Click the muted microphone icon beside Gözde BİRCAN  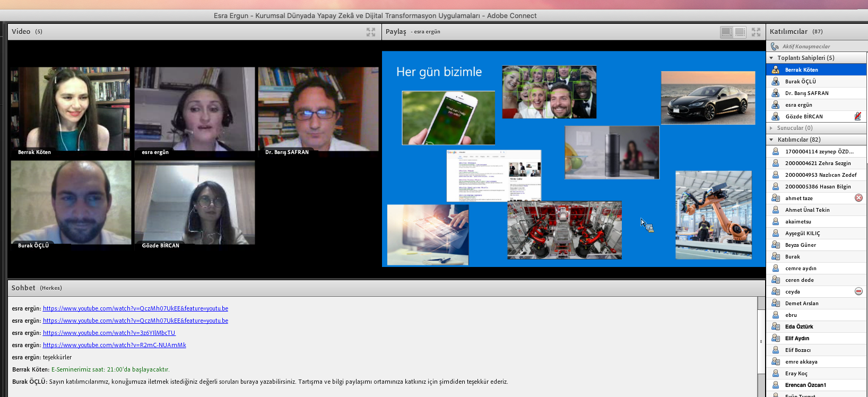(x=857, y=116)
